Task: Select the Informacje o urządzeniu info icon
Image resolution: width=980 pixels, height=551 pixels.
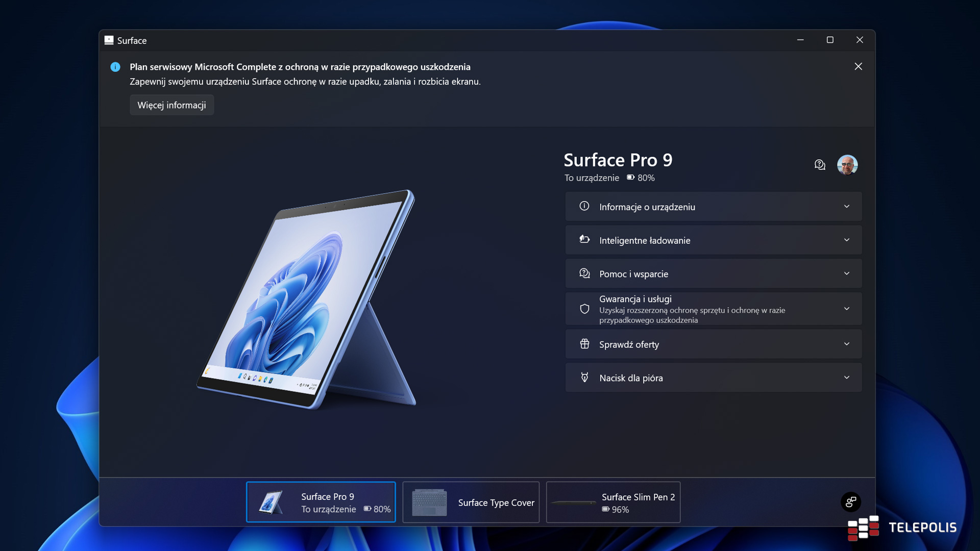Action: (584, 206)
